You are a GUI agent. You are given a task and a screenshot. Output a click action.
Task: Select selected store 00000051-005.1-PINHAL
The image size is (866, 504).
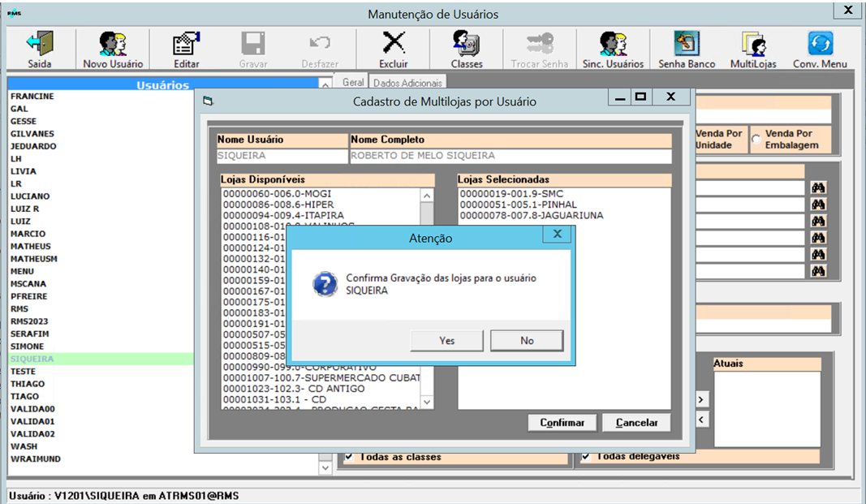click(518, 205)
